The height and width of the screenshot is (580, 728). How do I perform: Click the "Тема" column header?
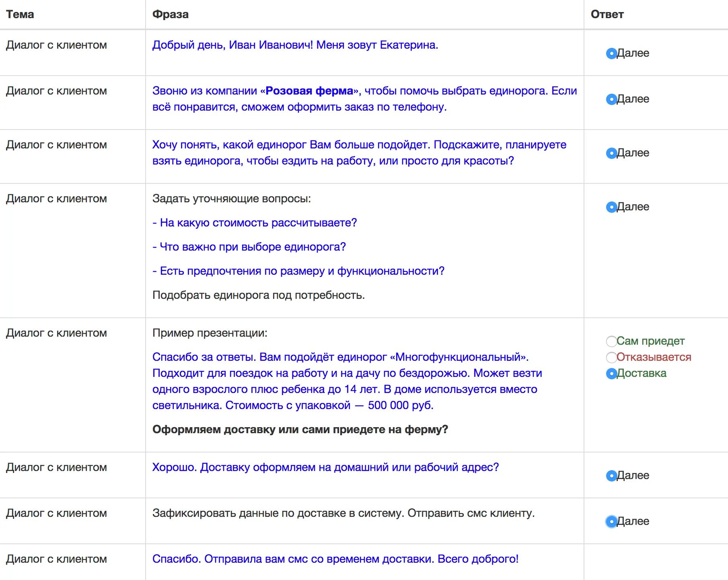(20, 14)
